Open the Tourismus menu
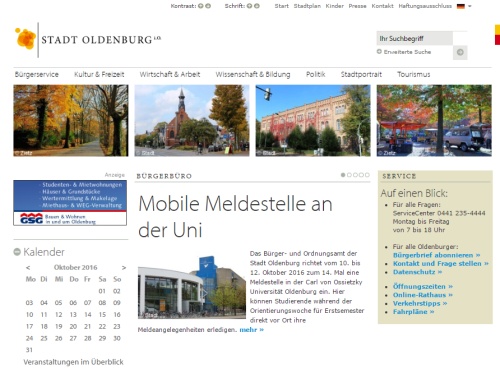The width and height of the screenshot is (500, 369). click(413, 74)
